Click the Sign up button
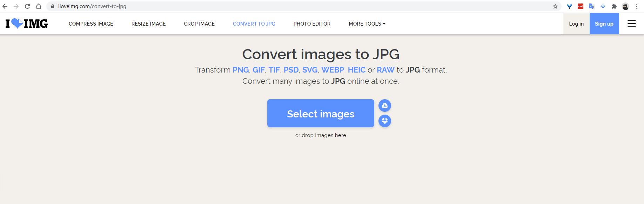The height and width of the screenshot is (204, 644). [x=604, y=24]
